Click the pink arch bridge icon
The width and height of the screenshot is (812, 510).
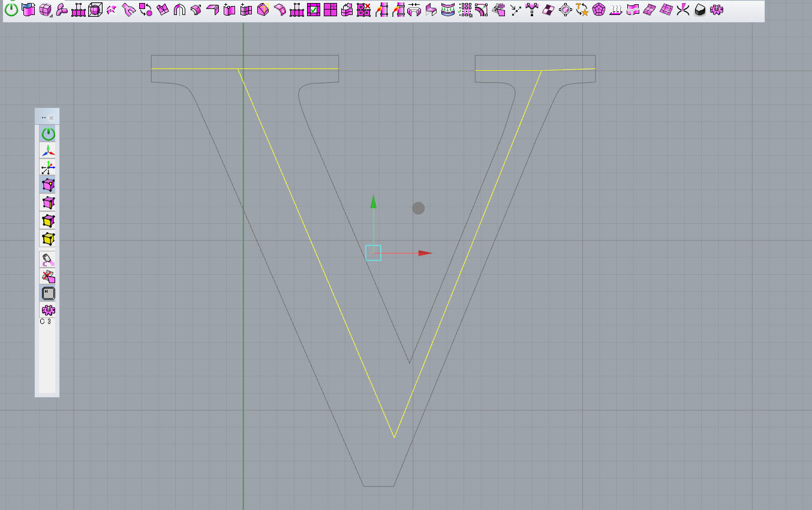pyautogui.click(x=179, y=10)
